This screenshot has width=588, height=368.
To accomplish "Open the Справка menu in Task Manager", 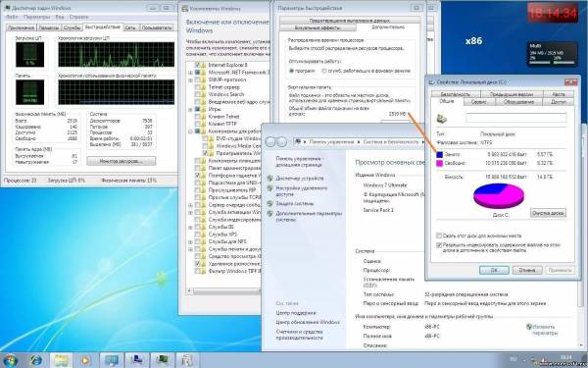I will 78,17.
